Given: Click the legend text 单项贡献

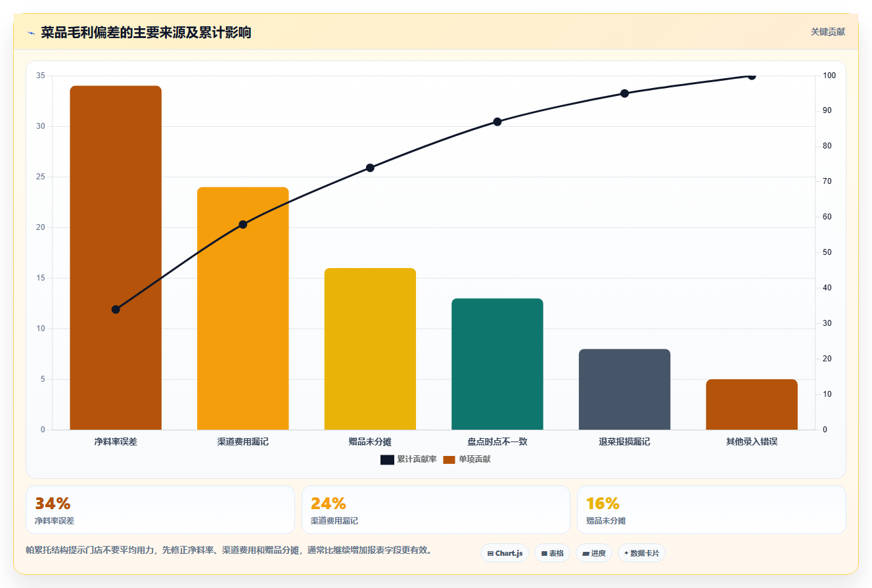Looking at the screenshot, I should pyautogui.click(x=474, y=460).
